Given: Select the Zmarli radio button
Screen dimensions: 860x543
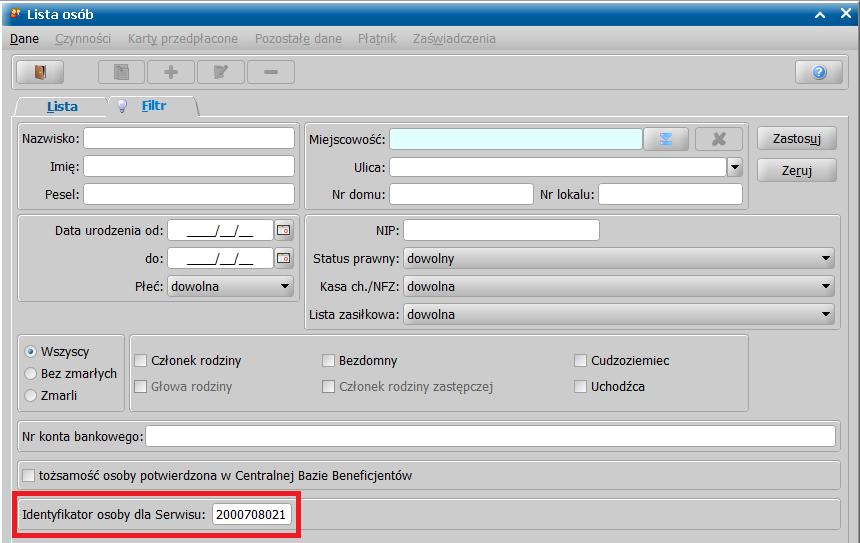Looking at the screenshot, I should [x=31, y=395].
